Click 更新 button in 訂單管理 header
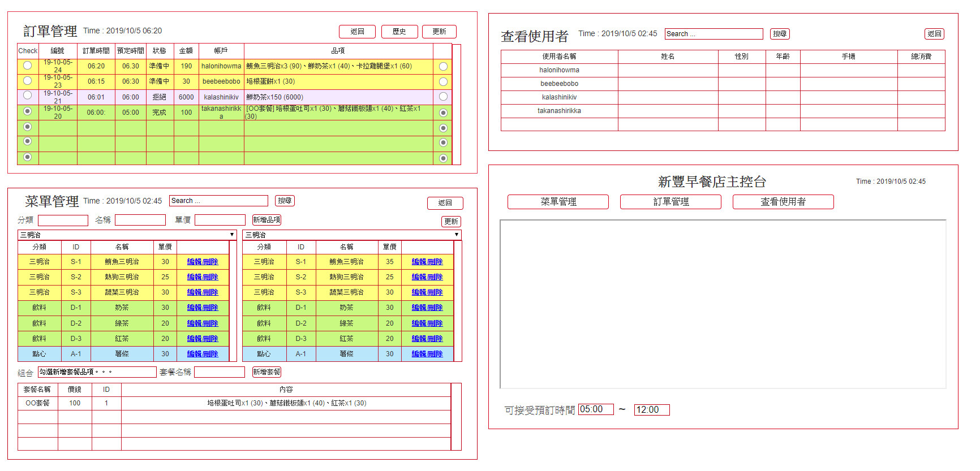The height and width of the screenshot is (471, 980). 439,32
